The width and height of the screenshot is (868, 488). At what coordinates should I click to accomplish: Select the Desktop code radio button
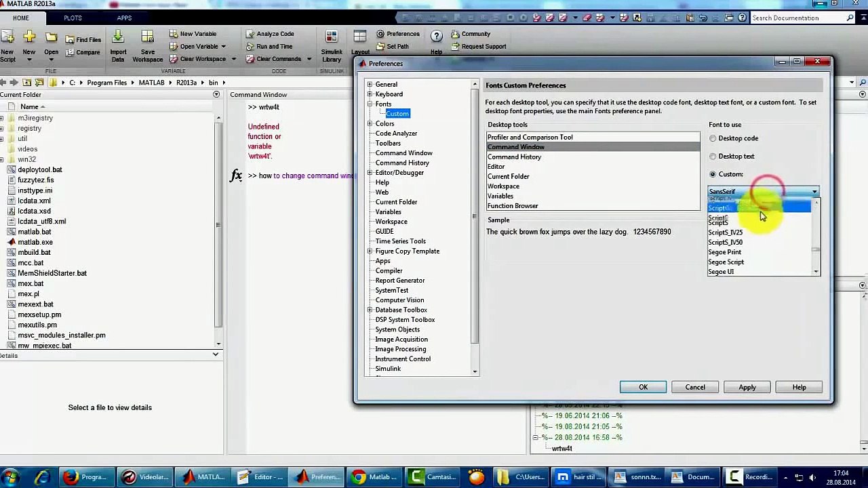pyautogui.click(x=713, y=138)
